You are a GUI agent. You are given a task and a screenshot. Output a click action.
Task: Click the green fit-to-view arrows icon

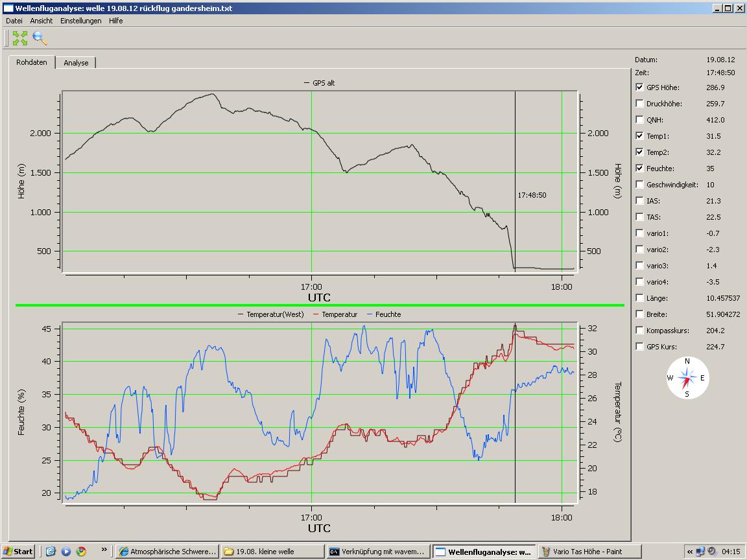click(20, 38)
